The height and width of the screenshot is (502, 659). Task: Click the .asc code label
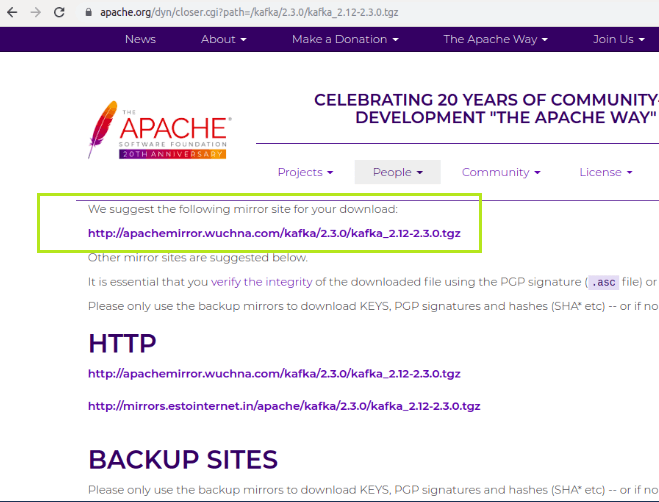[604, 282]
